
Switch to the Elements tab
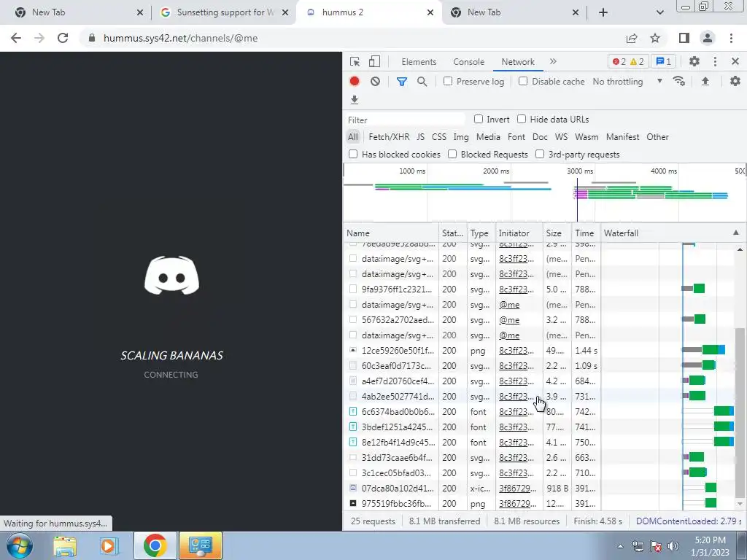point(419,62)
